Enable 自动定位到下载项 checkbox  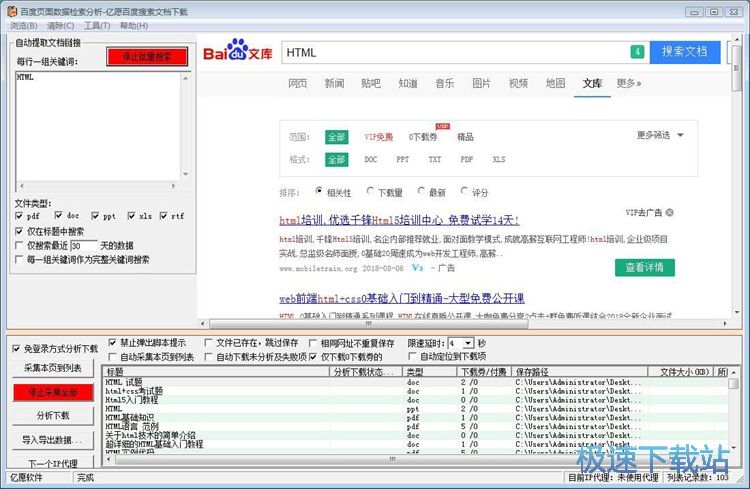(412, 356)
